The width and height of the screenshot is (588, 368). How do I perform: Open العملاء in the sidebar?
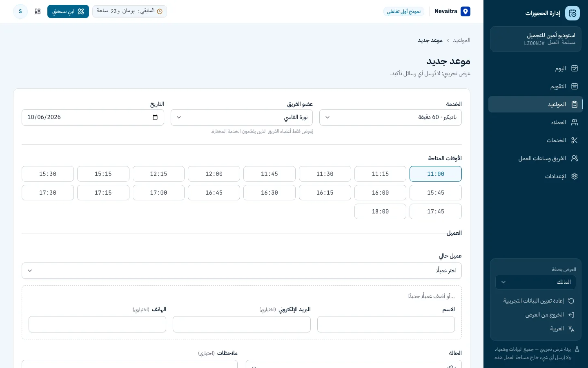[536, 122]
